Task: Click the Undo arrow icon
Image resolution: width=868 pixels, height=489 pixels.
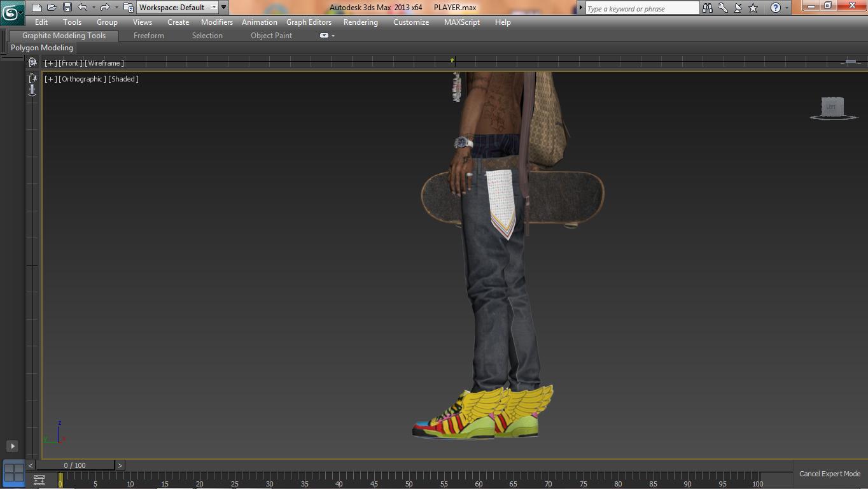Action: point(83,8)
